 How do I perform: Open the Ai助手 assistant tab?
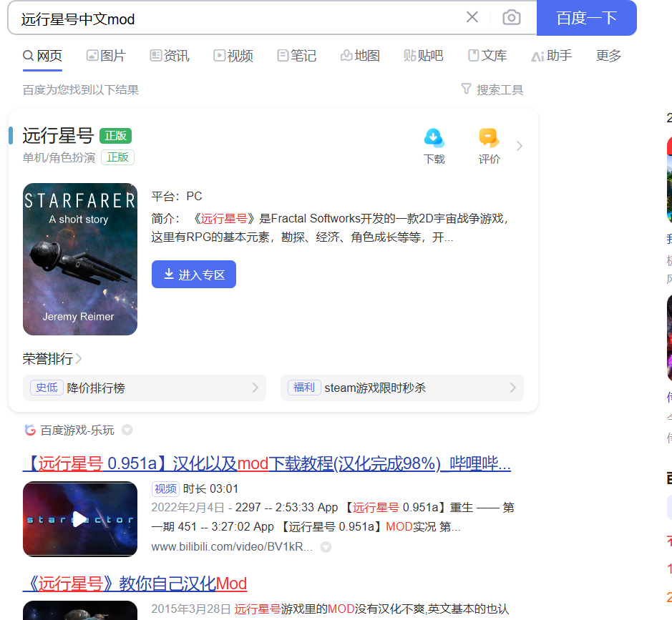(x=551, y=55)
